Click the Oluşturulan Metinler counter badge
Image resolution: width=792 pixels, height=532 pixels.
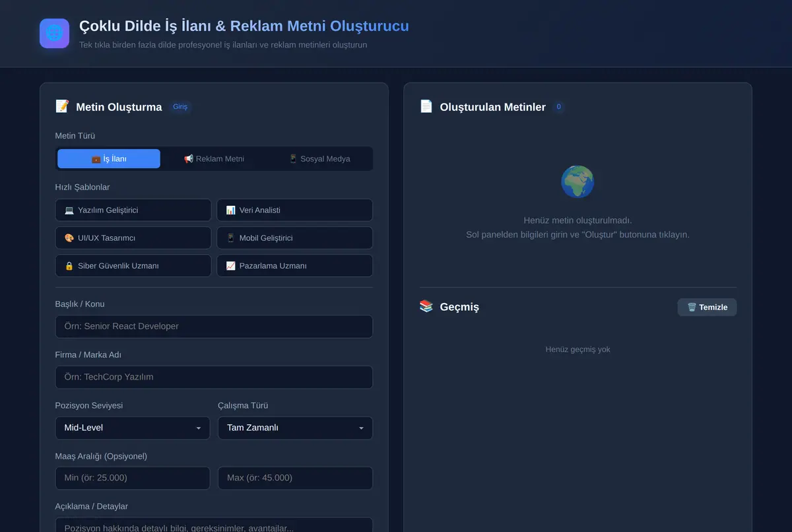point(558,106)
